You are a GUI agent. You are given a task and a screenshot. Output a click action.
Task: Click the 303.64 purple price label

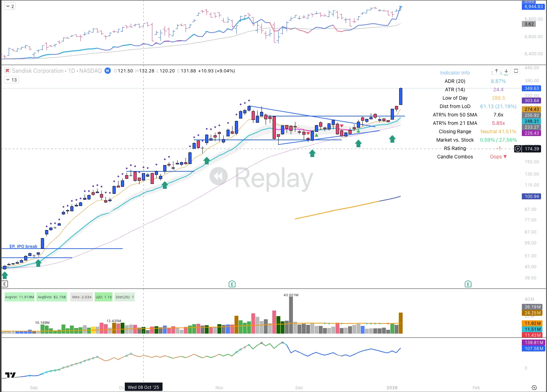(532, 101)
